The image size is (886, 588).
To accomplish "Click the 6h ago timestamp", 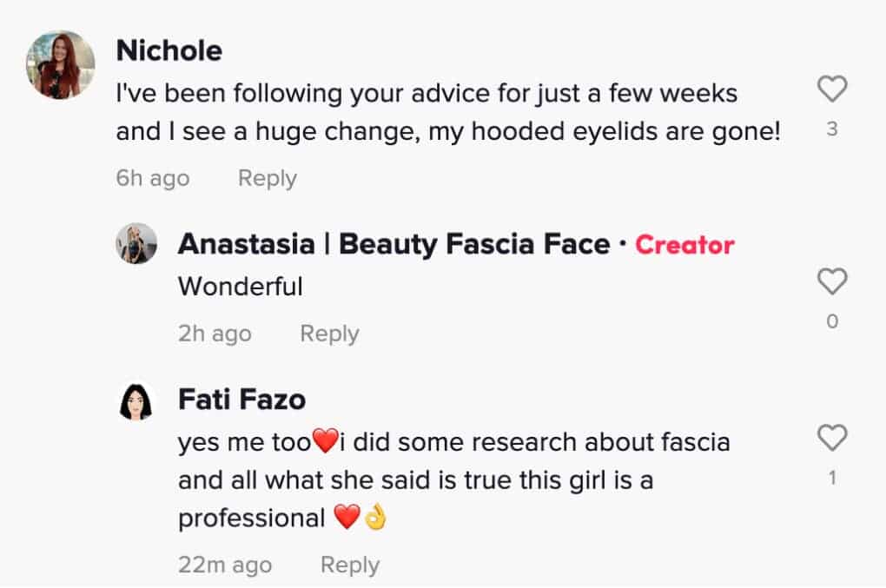I will tap(152, 178).
